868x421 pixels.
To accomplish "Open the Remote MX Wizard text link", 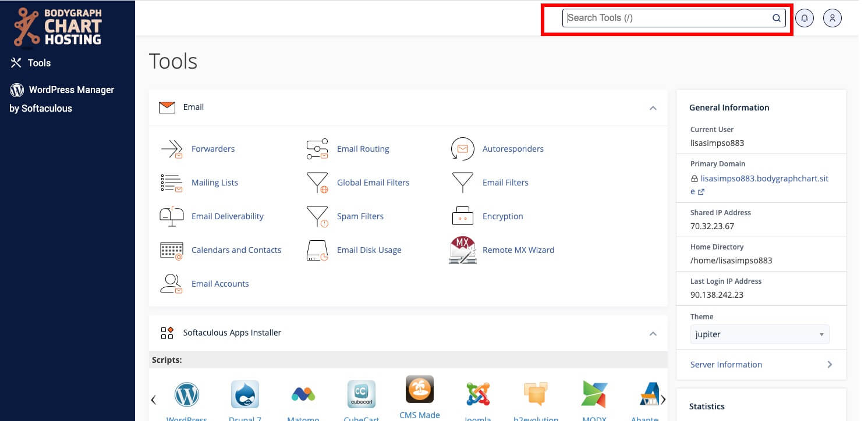I will pyautogui.click(x=518, y=250).
